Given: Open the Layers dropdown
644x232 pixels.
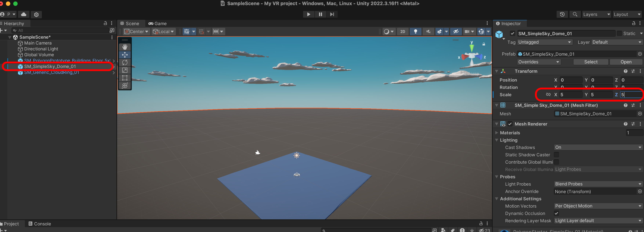Looking at the screenshot, I should [596, 14].
